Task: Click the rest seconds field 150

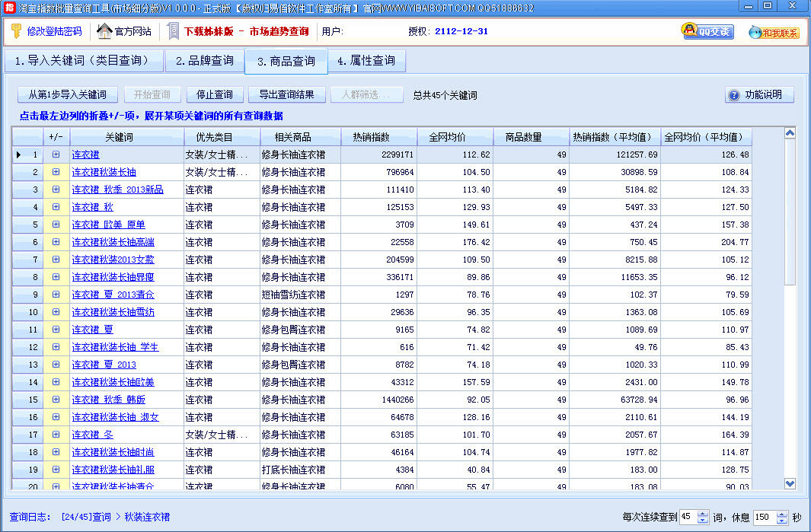Action: click(765, 517)
